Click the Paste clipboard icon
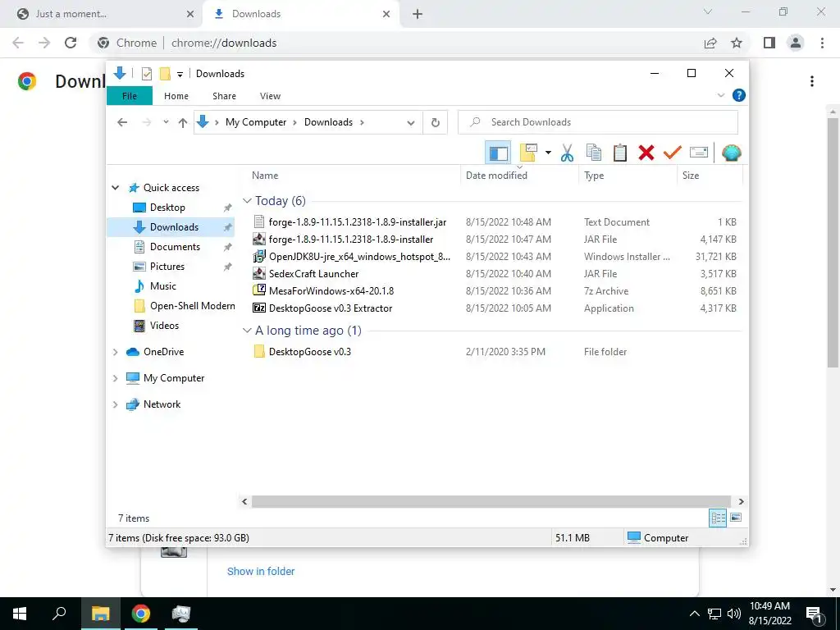This screenshot has height=630, width=840. pyautogui.click(x=620, y=153)
